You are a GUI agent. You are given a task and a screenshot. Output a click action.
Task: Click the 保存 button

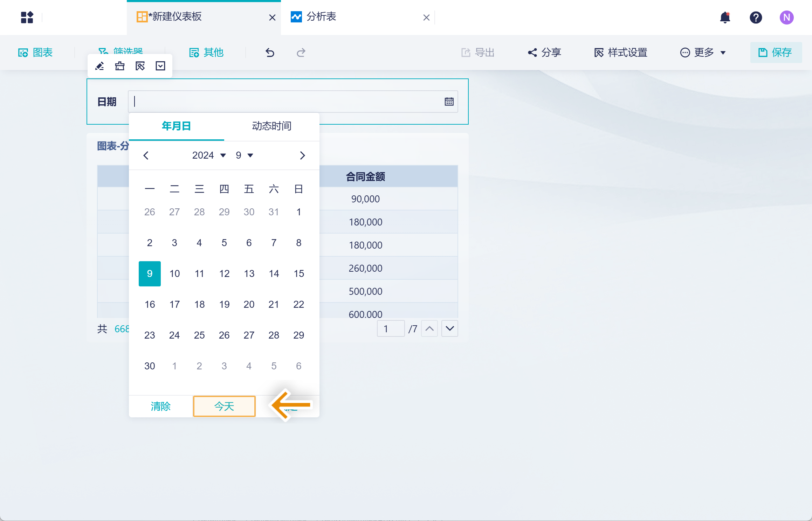click(776, 53)
